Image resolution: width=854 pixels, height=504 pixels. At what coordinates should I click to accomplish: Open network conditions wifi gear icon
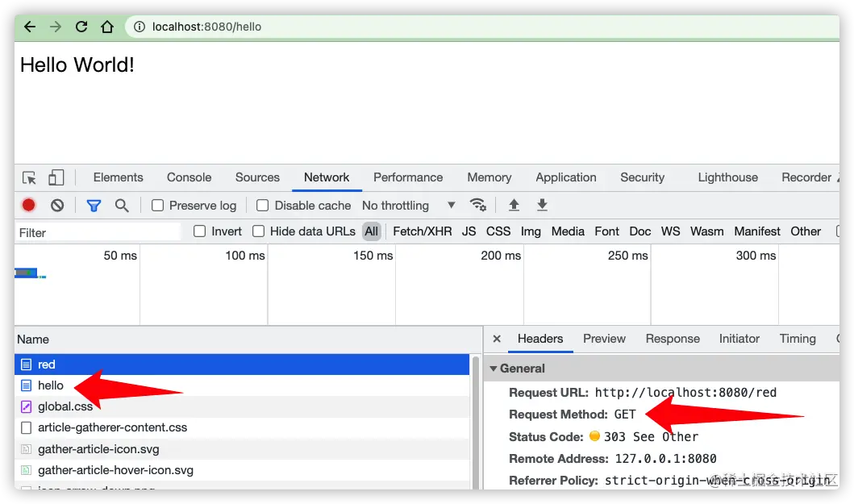pyautogui.click(x=477, y=205)
